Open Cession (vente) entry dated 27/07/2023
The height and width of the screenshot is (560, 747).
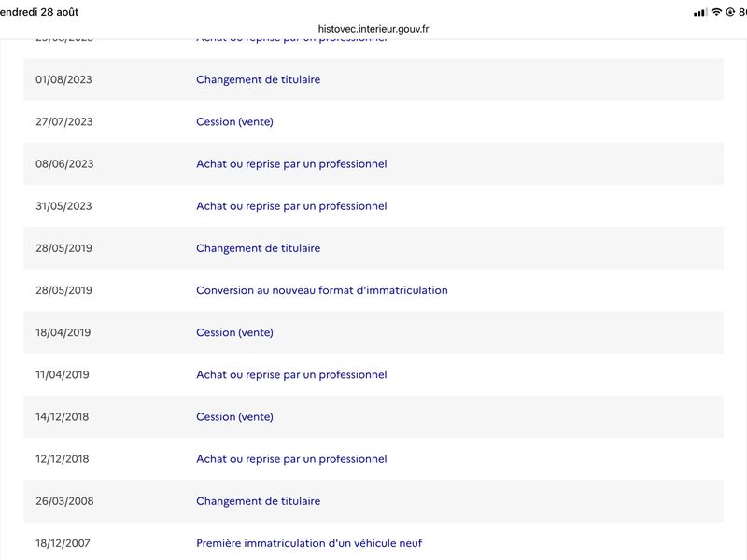click(235, 122)
